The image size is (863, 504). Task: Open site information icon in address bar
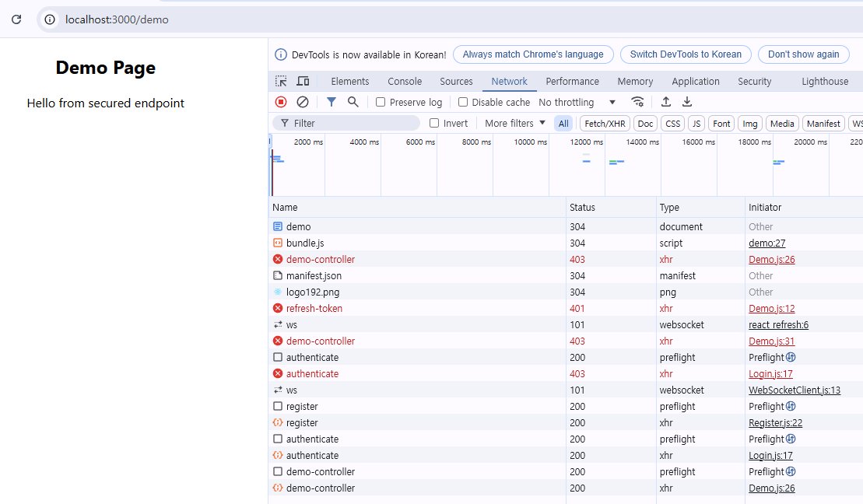click(x=50, y=19)
